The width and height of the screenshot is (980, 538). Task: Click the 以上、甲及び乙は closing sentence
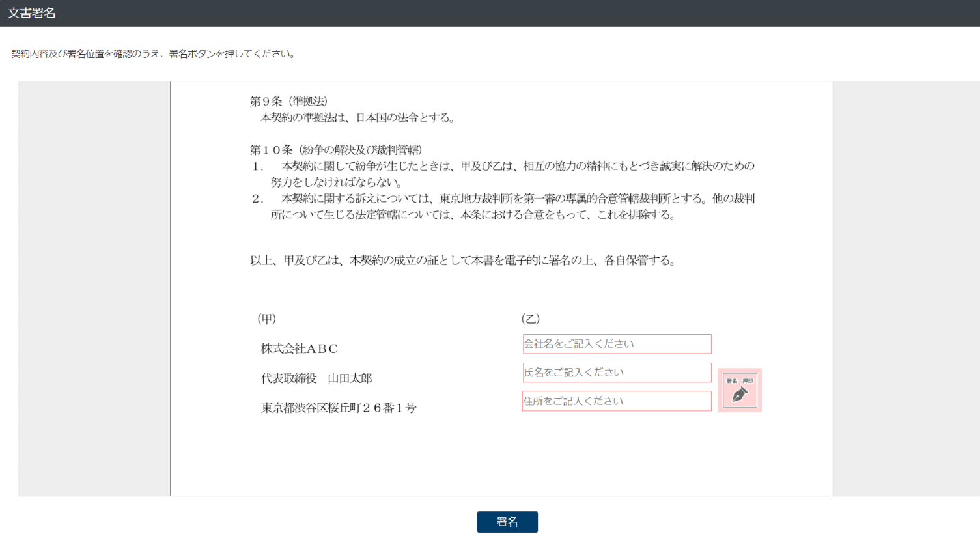click(x=464, y=261)
